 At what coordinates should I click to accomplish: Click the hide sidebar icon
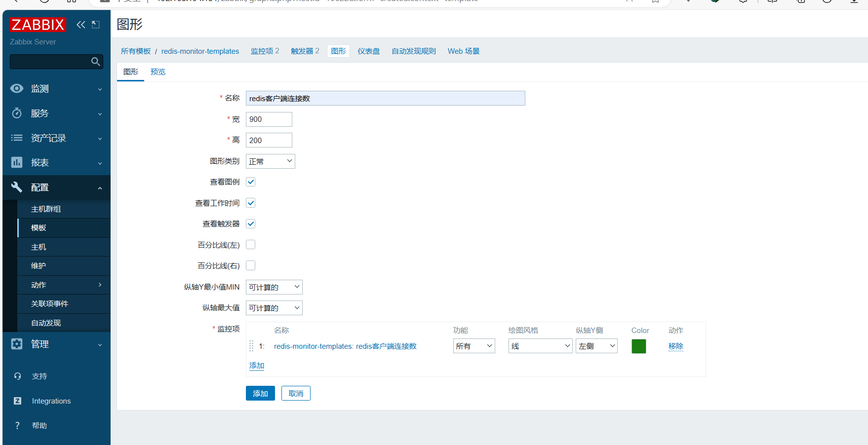(96, 25)
